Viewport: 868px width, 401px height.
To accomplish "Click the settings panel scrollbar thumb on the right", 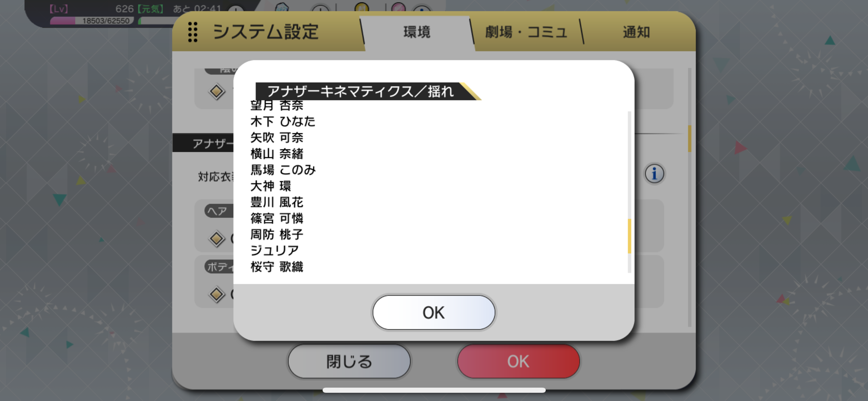I will pos(689,138).
